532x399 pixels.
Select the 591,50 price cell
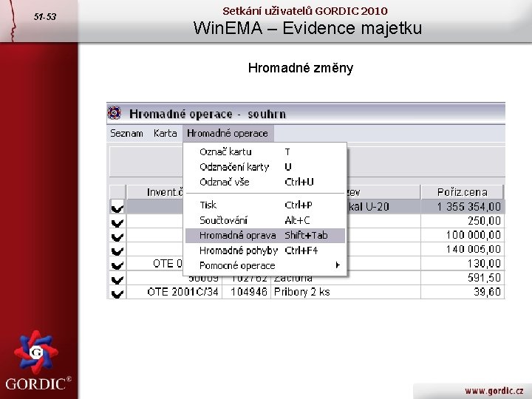pos(463,278)
